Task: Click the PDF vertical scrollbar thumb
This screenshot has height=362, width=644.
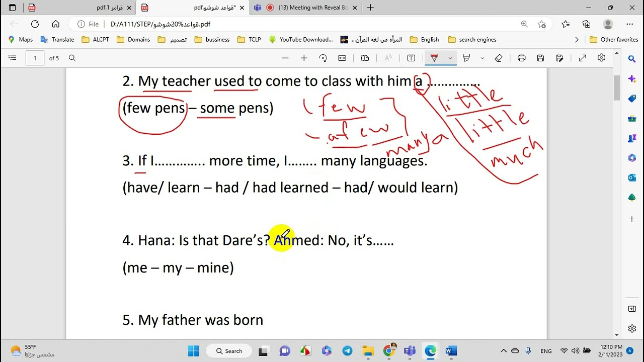Action: [616, 88]
